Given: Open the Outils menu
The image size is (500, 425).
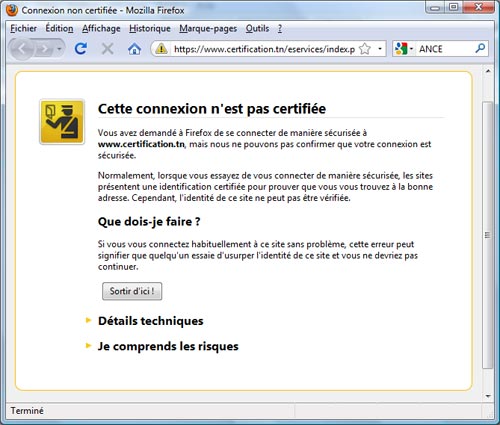Looking at the screenshot, I should (x=257, y=29).
